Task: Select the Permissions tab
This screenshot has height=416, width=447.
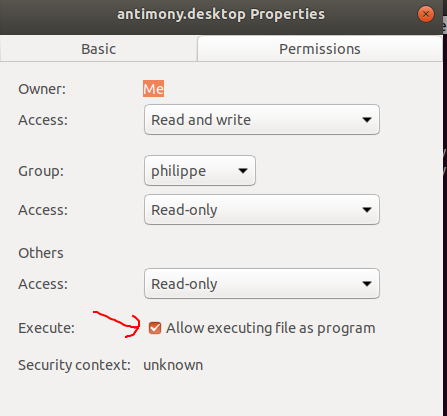Action: coord(320,49)
